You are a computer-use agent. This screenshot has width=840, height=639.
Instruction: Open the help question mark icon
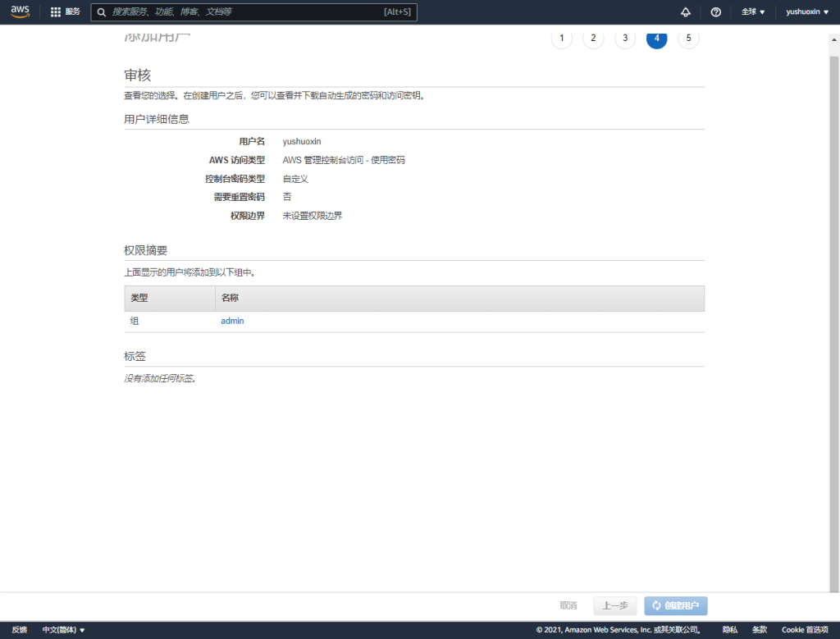point(715,12)
